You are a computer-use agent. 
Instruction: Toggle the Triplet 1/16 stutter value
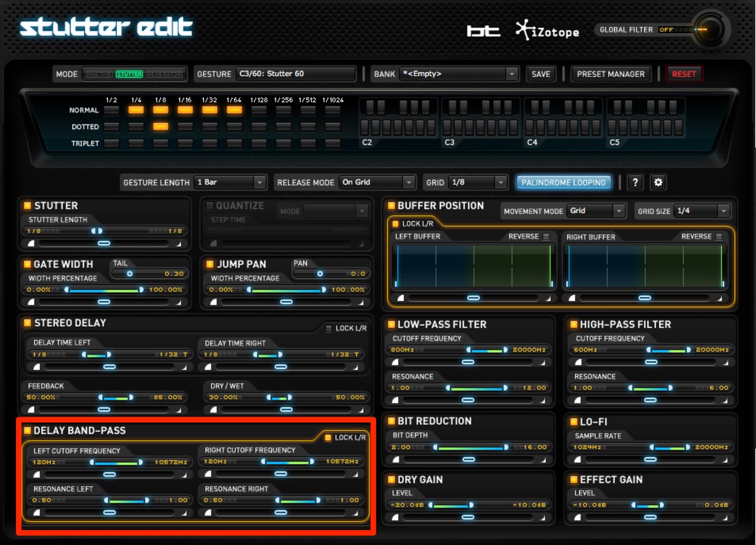[x=185, y=143]
